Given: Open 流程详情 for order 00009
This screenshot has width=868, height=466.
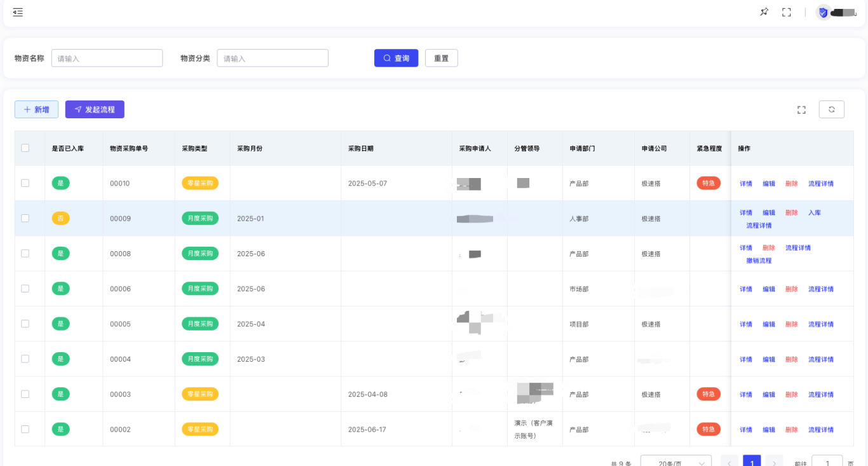Looking at the screenshot, I should (759, 226).
